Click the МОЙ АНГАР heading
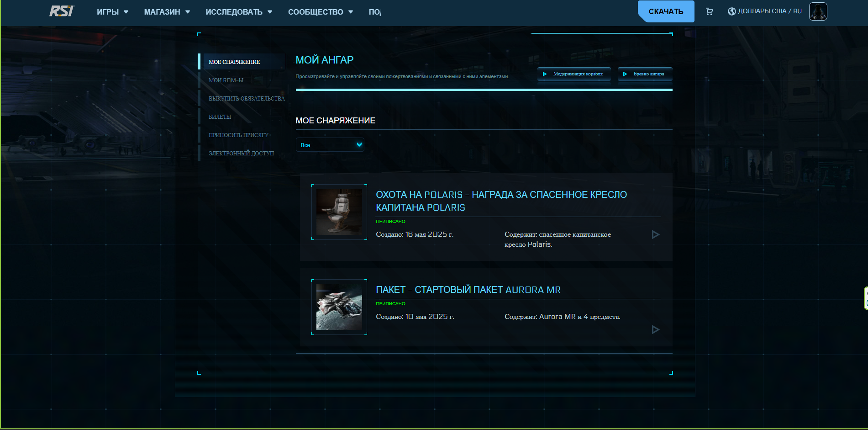 coord(325,60)
